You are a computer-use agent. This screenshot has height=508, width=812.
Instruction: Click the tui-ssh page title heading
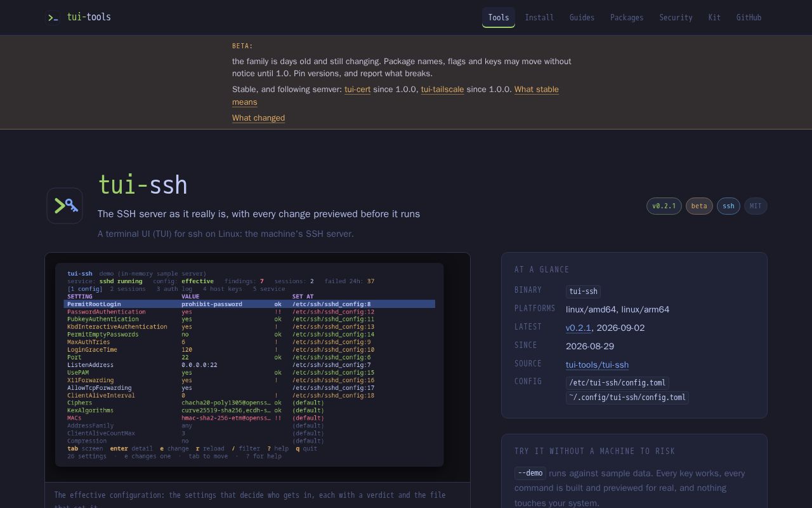(x=143, y=185)
